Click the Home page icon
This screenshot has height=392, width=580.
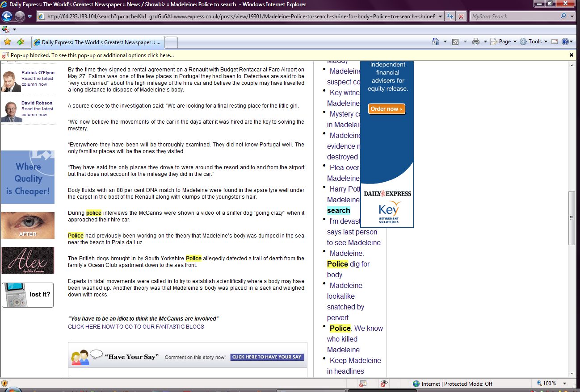(x=436, y=42)
